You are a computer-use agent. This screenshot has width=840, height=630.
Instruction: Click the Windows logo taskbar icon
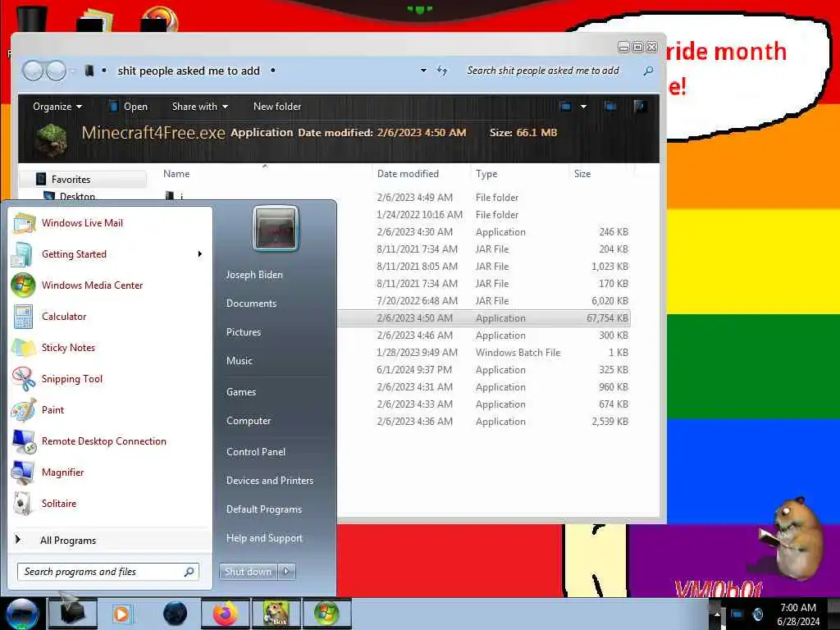(326, 614)
